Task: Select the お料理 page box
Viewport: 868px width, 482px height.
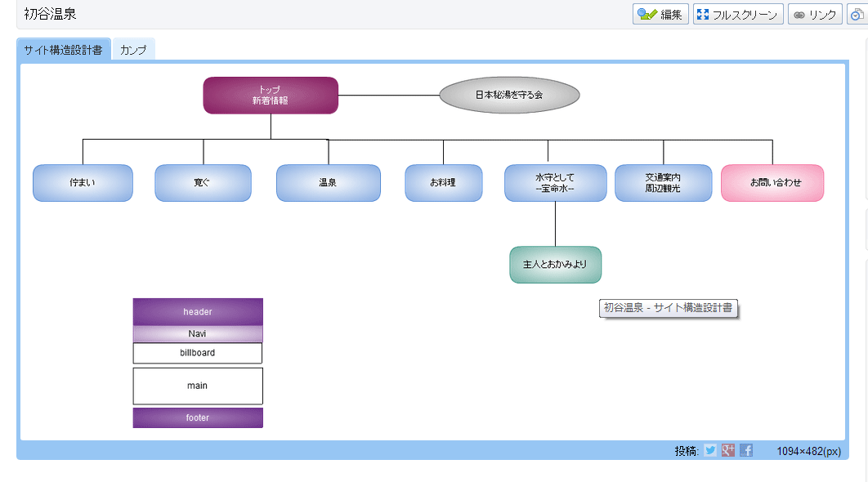Action: pos(443,183)
